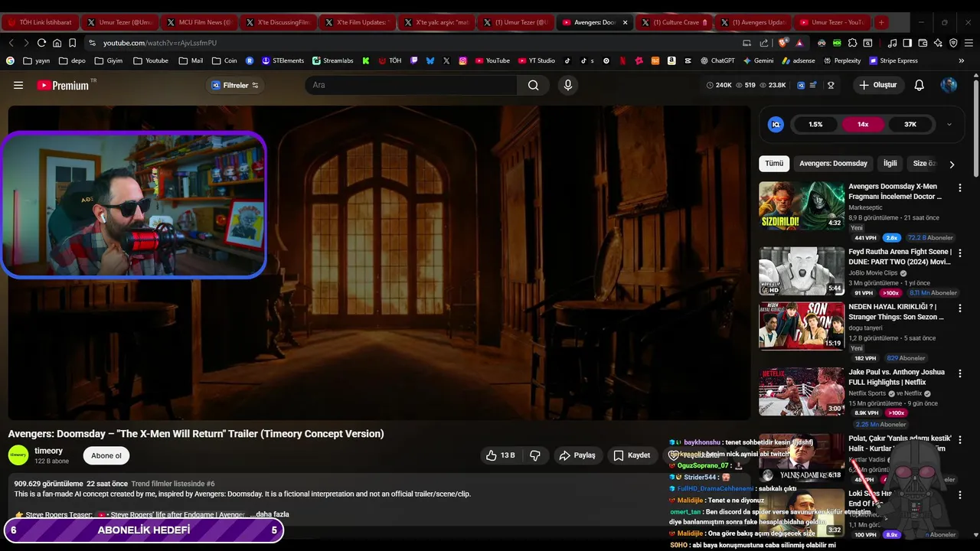Go to browser home page
Screen dimensions: 980x551
57,43
